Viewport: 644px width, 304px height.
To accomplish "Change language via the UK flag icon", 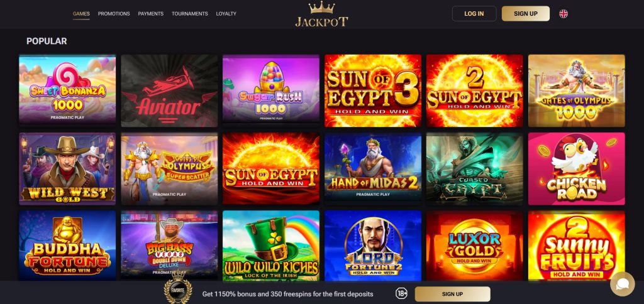I will point(563,14).
